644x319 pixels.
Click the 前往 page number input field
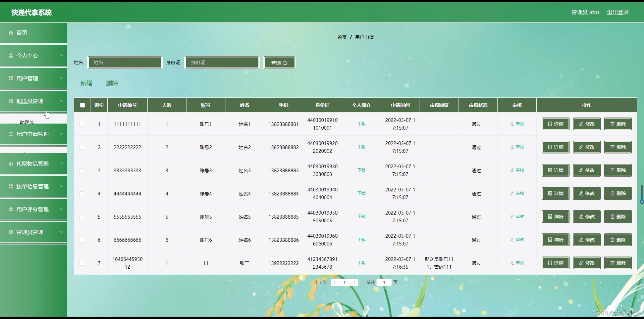[x=383, y=282]
